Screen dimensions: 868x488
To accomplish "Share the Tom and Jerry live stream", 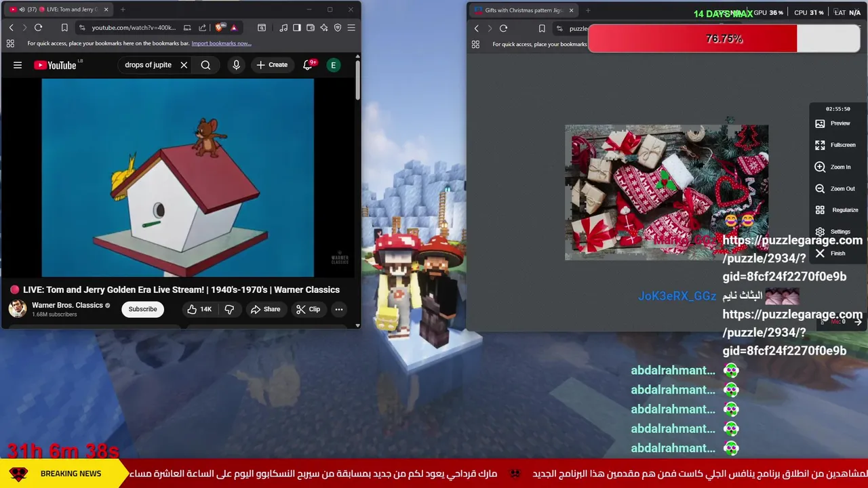I will click(265, 309).
